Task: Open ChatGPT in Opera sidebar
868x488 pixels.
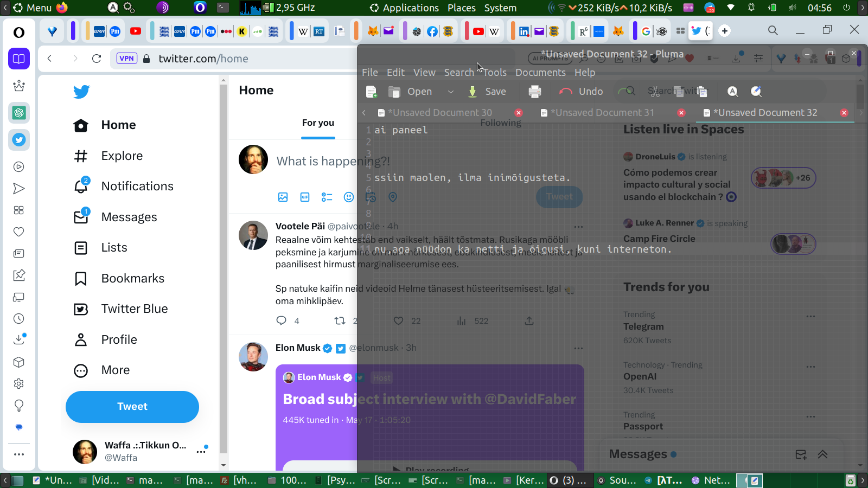Action: (19, 113)
